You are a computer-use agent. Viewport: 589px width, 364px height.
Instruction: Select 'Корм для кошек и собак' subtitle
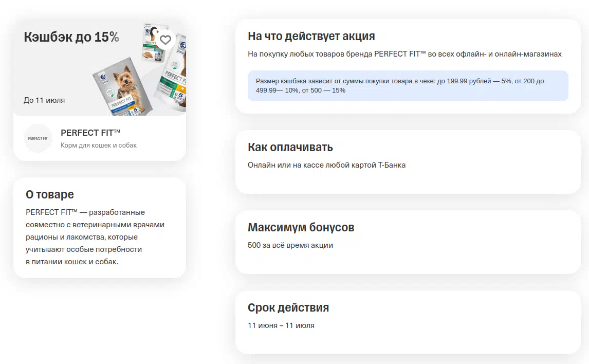point(99,145)
